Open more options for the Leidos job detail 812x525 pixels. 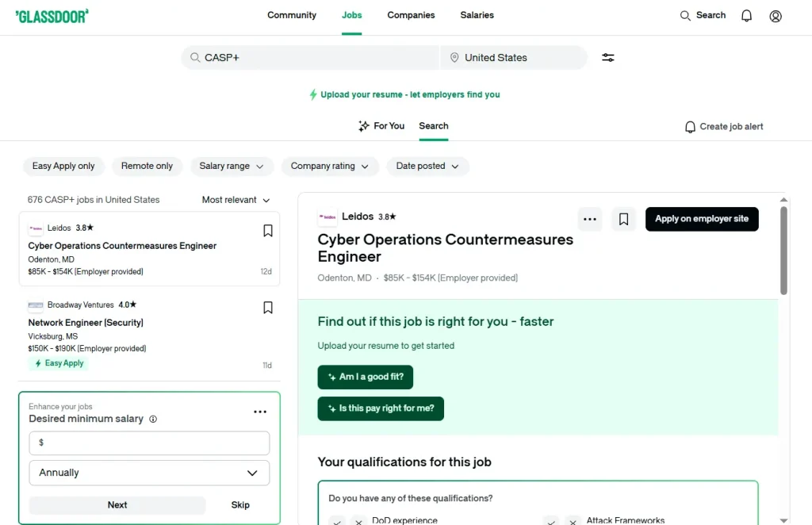[x=590, y=219]
